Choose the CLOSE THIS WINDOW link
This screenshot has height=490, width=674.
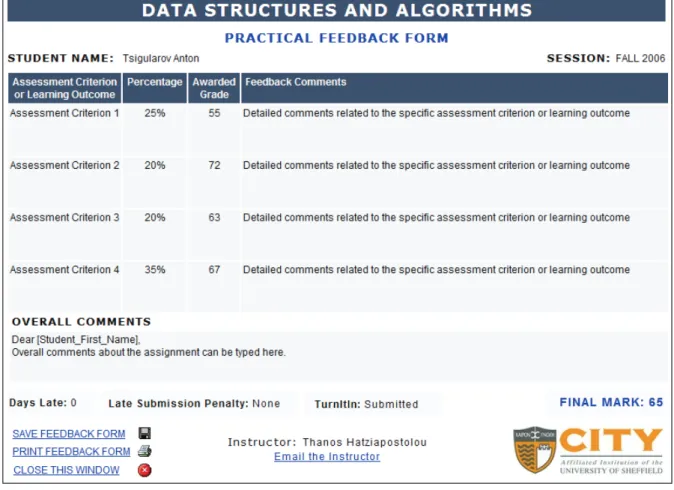(x=66, y=470)
